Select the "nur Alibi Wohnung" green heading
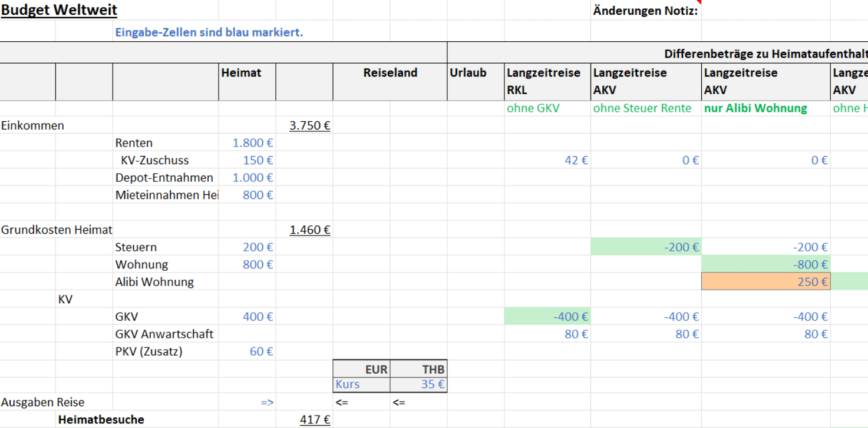The width and height of the screenshot is (868, 428). click(x=755, y=108)
